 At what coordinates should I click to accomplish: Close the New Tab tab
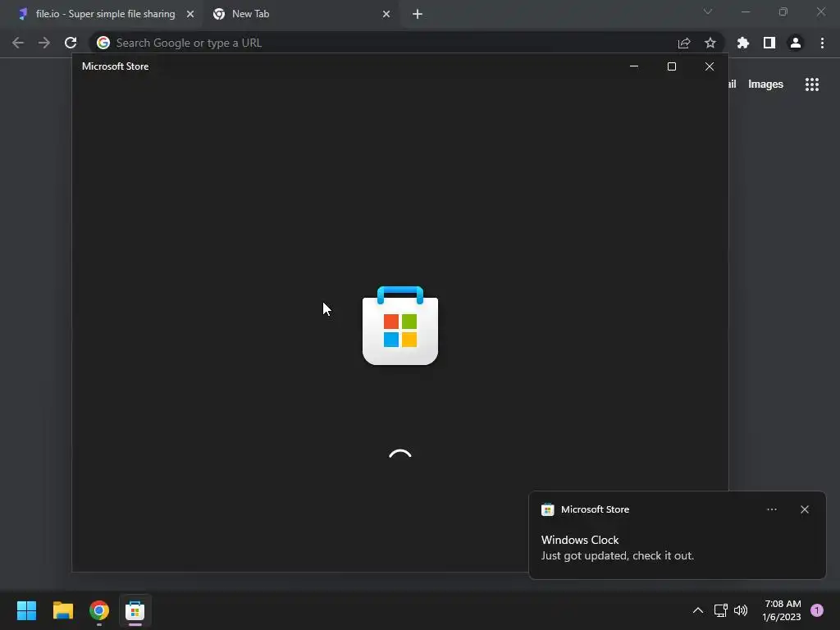click(386, 14)
